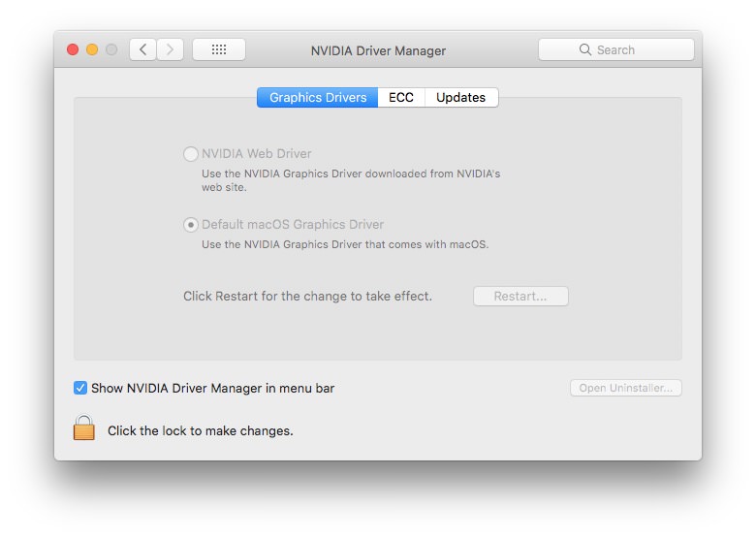Click the 'downloaded from NVIDIA's web site' description text
The width and height of the screenshot is (756, 538).
point(351,180)
